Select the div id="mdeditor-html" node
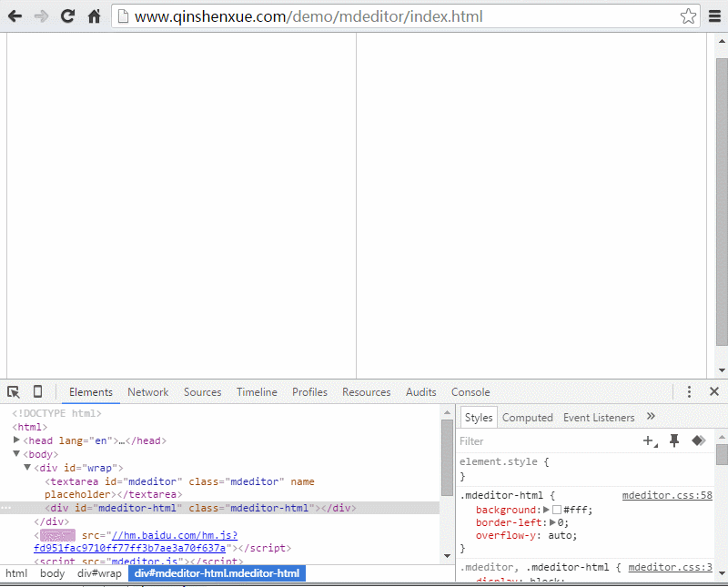This screenshot has width=728, height=587. click(200, 508)
